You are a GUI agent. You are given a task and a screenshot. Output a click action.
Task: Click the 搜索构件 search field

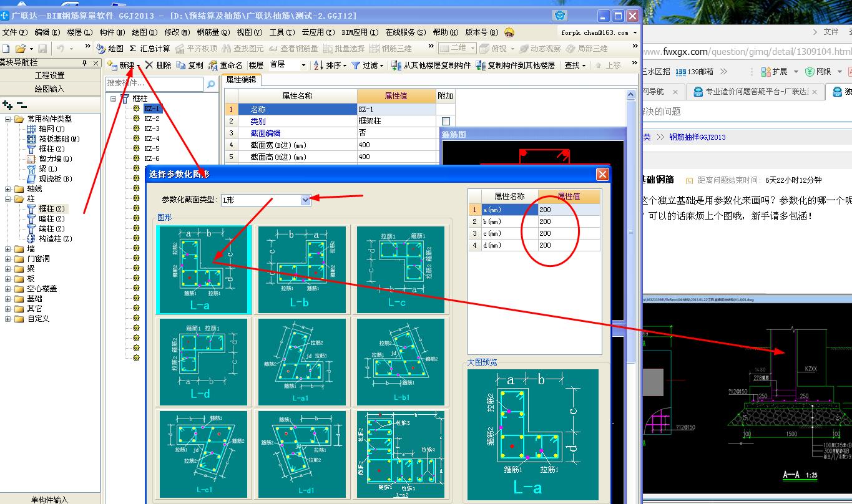154,83
